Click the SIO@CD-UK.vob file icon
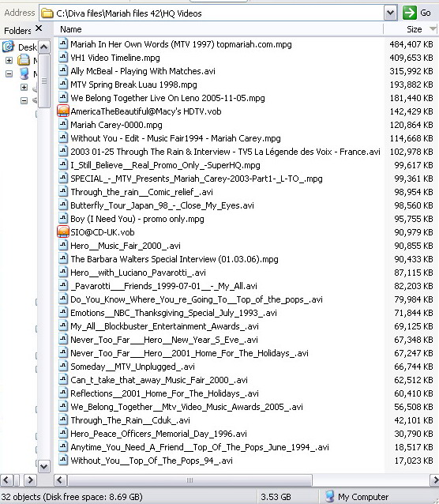Image resolution: width=439 pixels, height=504 pixels. [63, 232]
